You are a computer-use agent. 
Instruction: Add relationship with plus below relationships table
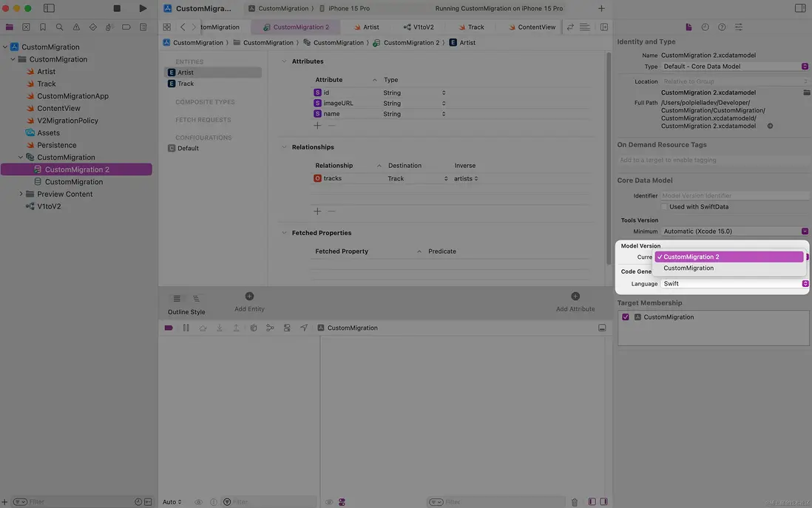pyautogui.click(x=317, y=211)
